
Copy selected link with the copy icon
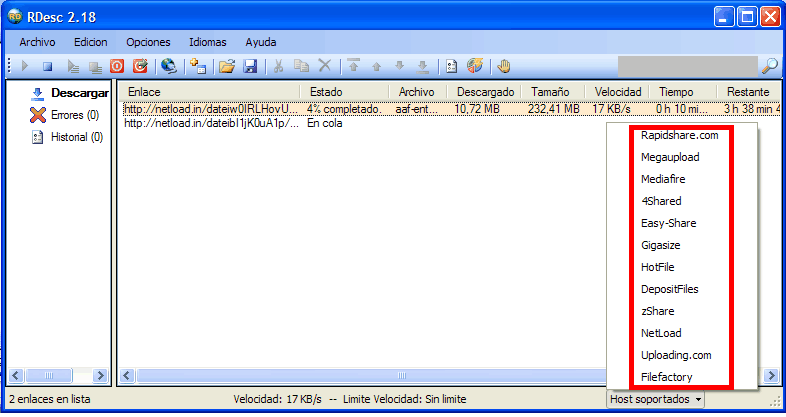point(301,66)
